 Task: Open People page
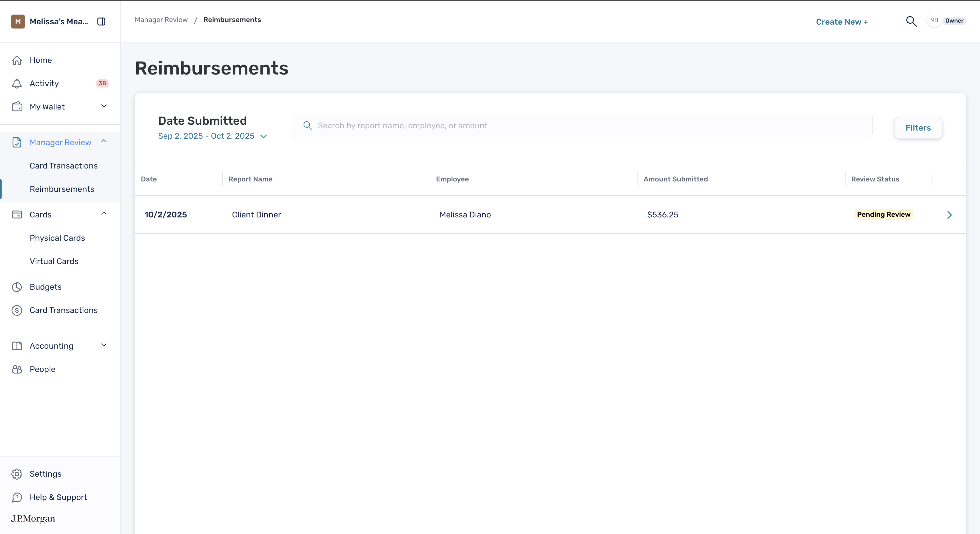pos(42,369)
